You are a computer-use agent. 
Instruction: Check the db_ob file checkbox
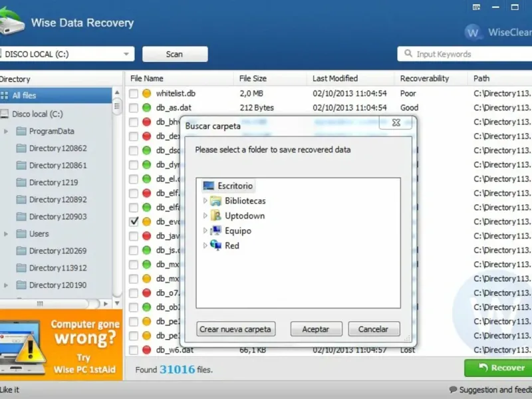(134, 307)
